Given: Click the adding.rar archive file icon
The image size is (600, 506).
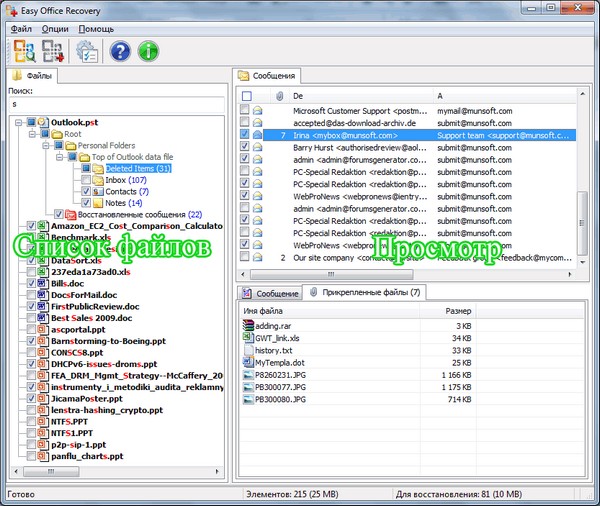Looking at the screenshot, I should pyautogui.click(x=248, y=326).
